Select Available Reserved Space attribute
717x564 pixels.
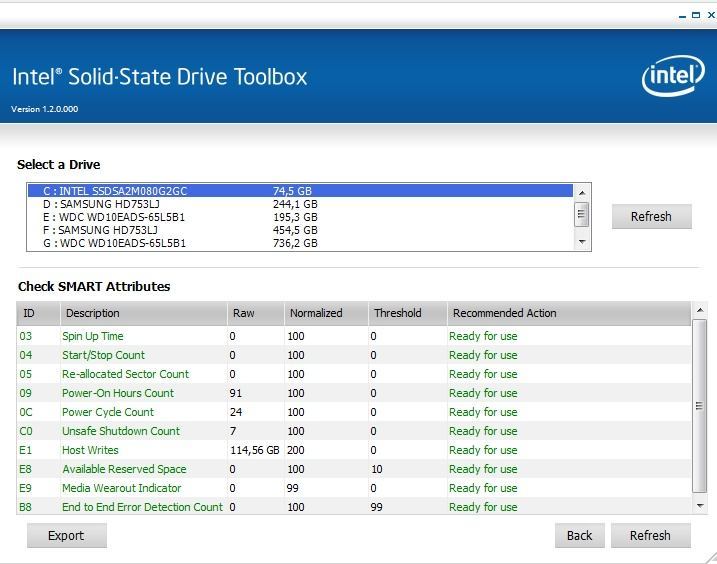[x=354, y=469]
